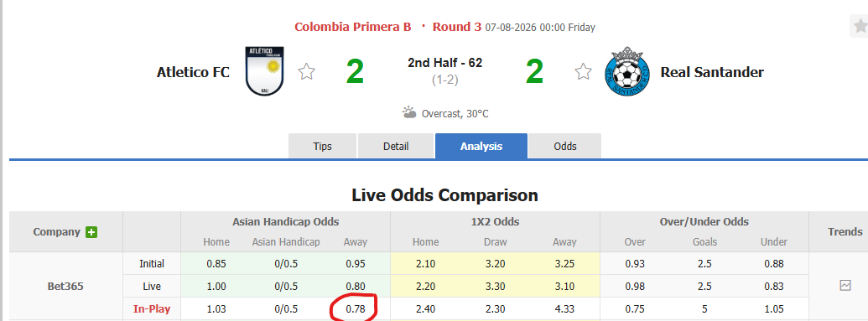Viewport: 868px width, 321px height.
Task: Click the in-play 2.40 home 1X2 odds
Action: point(425,309)
